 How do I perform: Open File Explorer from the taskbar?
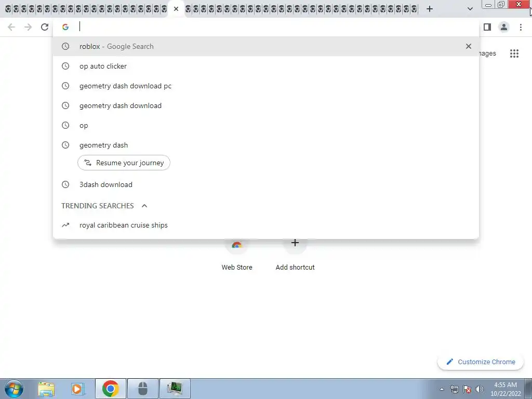pos(46,389)
